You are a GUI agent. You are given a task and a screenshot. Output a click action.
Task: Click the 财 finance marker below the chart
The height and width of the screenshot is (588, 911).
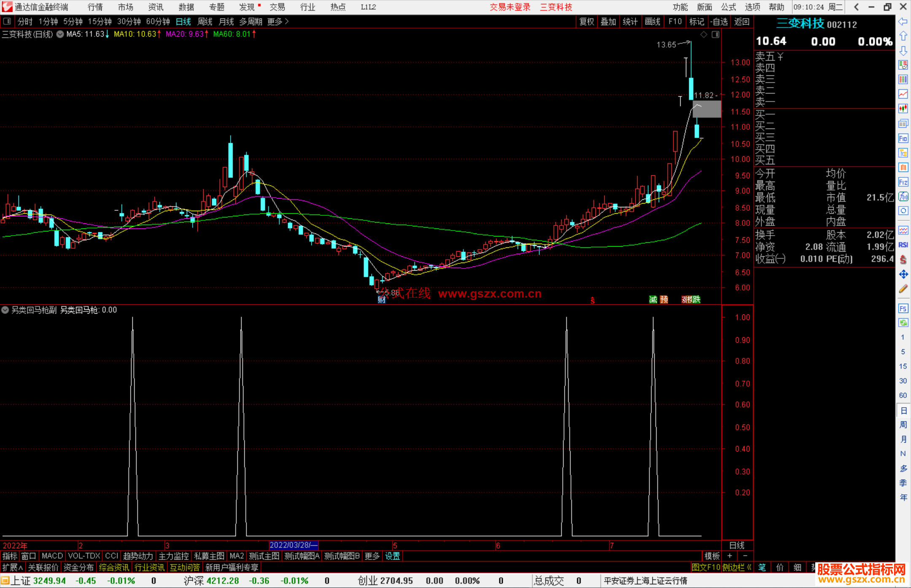tap(381, 299)
